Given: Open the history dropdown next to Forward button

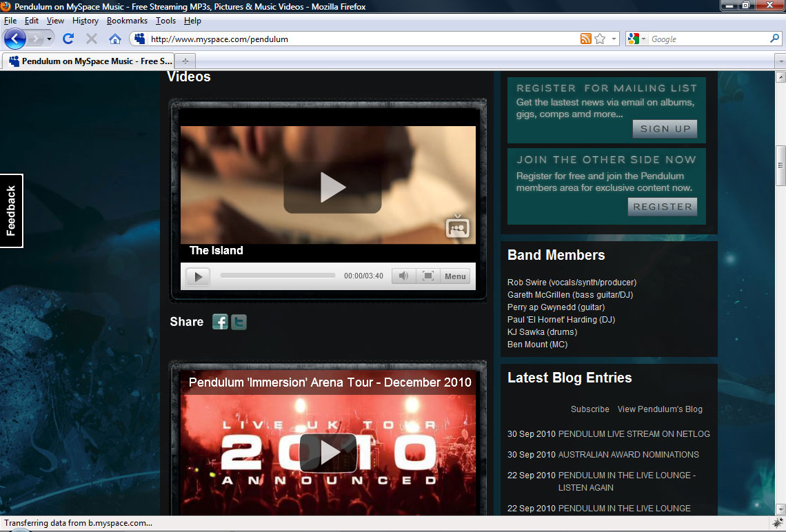Looking at the screenshot, I should tap(49, 39).
